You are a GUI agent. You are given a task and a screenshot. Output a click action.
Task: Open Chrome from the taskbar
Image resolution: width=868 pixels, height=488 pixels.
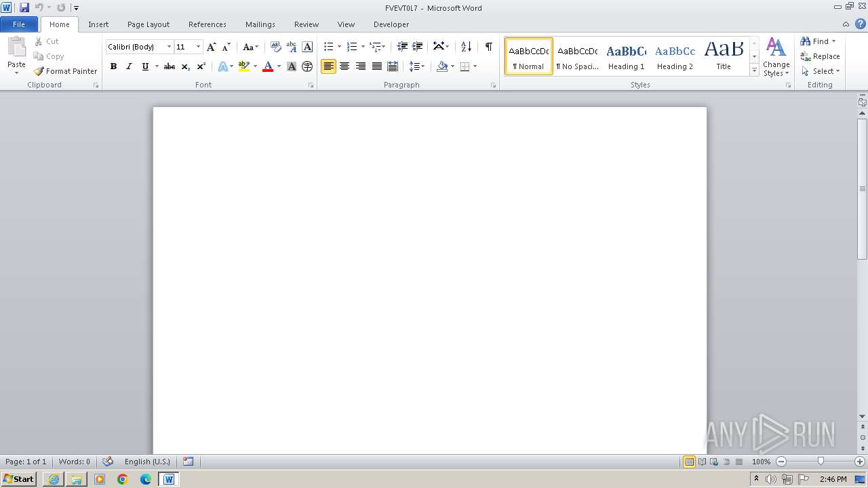coord(123,479)
